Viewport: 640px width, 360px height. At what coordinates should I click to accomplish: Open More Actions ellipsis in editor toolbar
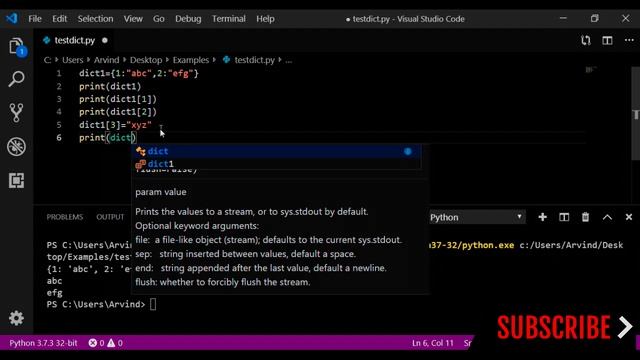629,40
